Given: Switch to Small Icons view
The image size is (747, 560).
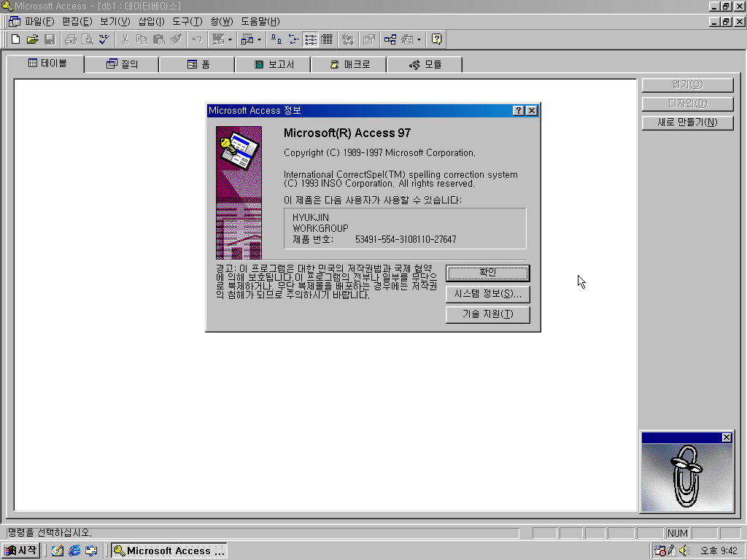Looking at the screenshot, I should (x=293, y=39).
